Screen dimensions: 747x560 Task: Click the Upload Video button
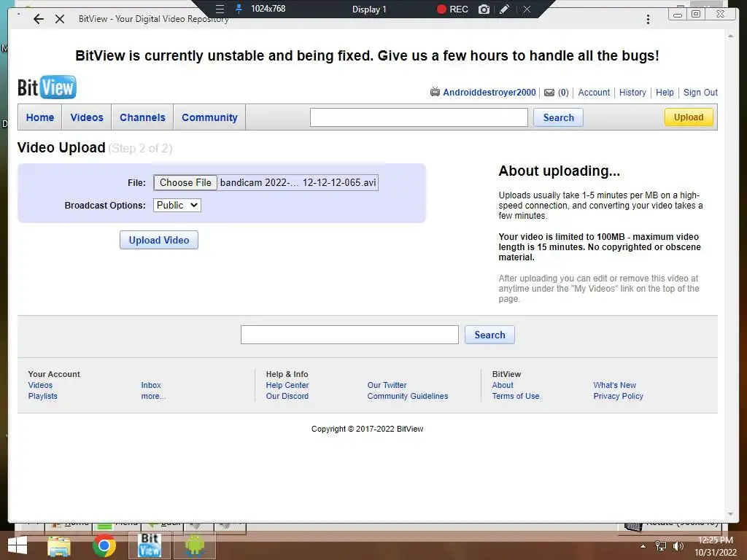point(158,240)
